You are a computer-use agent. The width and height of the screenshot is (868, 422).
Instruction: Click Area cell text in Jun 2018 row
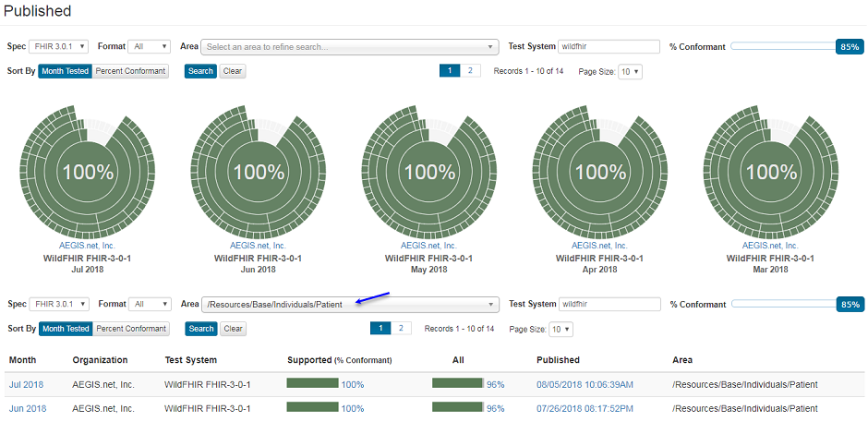tap(744, 409)
